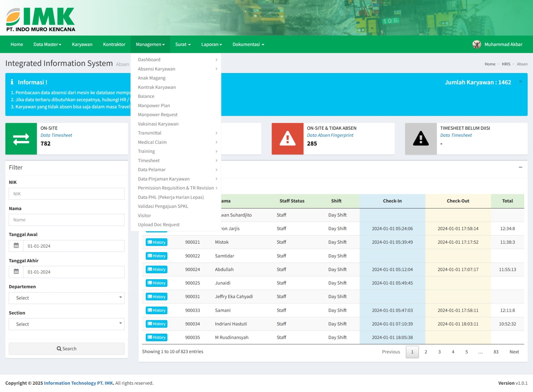Choose Upload Doc Request menu entry
Viewport: 533px width, 392px height.
point(159,225)
